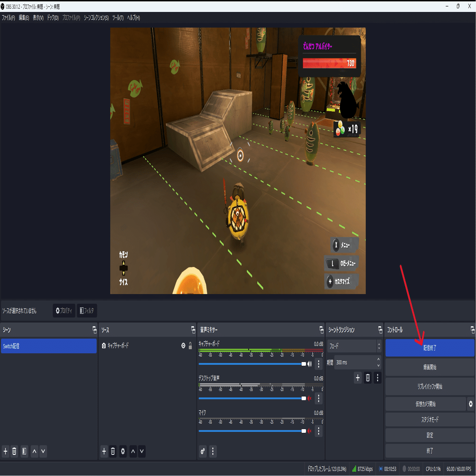Open the ドック menu

click(52, 17)
